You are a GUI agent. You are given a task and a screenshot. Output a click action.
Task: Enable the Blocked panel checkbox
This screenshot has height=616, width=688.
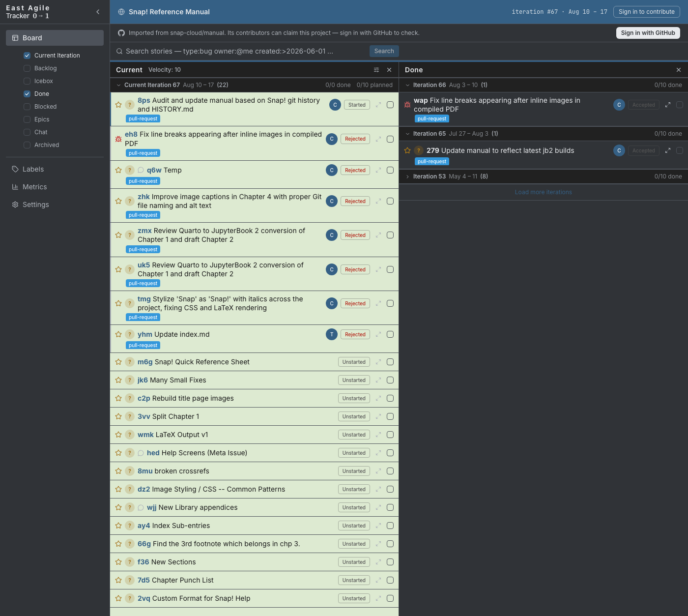[27, 107]
